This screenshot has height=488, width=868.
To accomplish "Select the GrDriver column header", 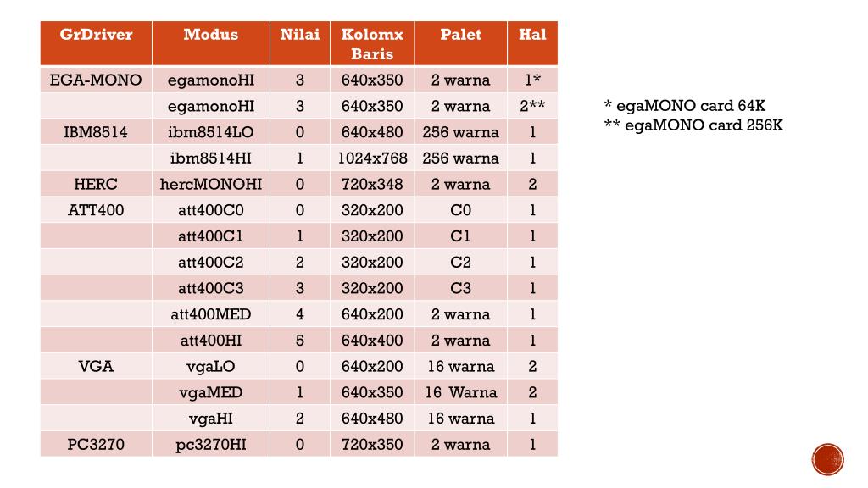I will [97, 44].
